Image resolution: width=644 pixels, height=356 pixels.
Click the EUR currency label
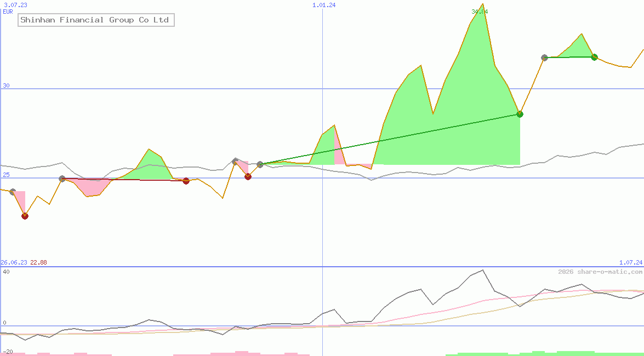[x=8, y=12]
